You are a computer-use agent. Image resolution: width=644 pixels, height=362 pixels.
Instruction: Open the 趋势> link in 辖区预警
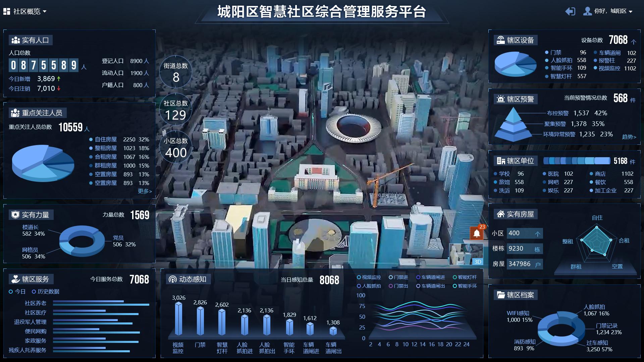(x=629, y=137)
